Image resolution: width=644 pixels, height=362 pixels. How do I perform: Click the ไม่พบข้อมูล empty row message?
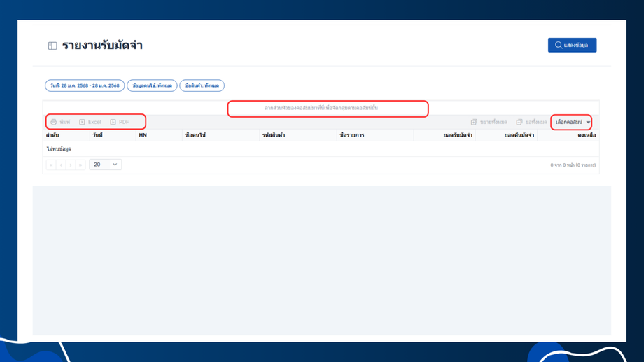(59, 148)
